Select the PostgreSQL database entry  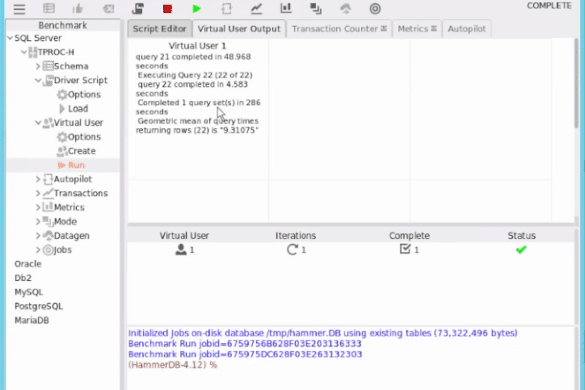point(38,306)
